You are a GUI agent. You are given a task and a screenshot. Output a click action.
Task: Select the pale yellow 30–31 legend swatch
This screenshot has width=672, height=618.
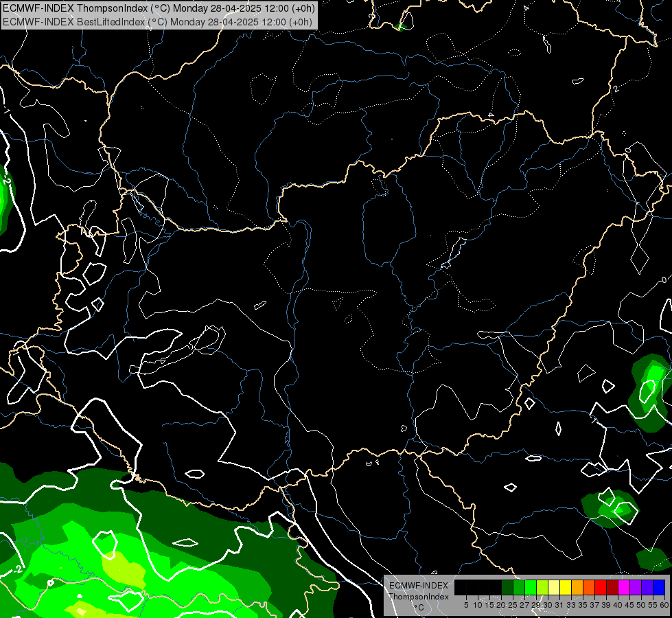coord(554,587)
